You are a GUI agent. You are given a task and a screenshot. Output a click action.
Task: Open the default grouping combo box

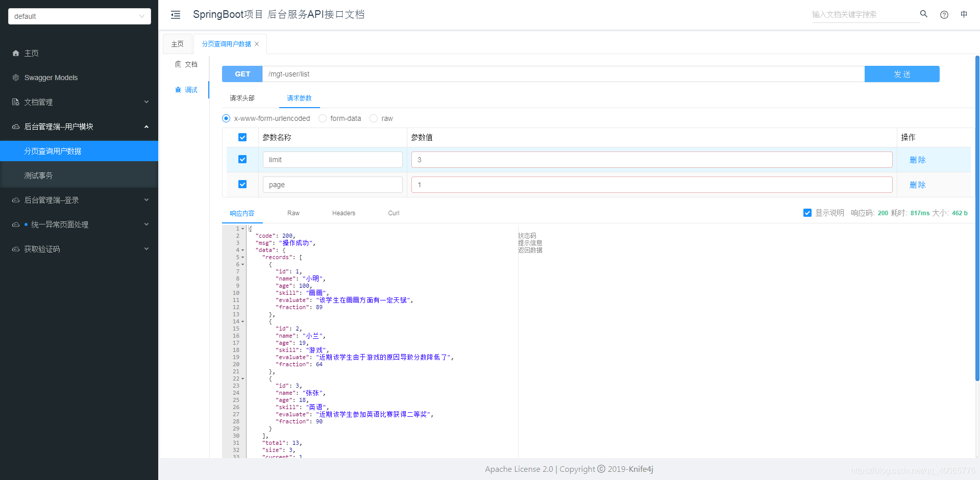tap(79, 16)
